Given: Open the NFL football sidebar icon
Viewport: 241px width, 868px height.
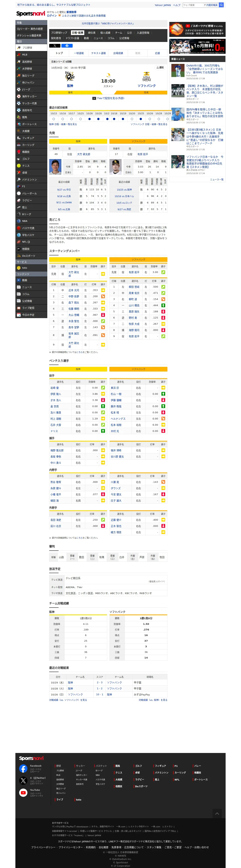Looking at the screenshot, I should point(19,242).
